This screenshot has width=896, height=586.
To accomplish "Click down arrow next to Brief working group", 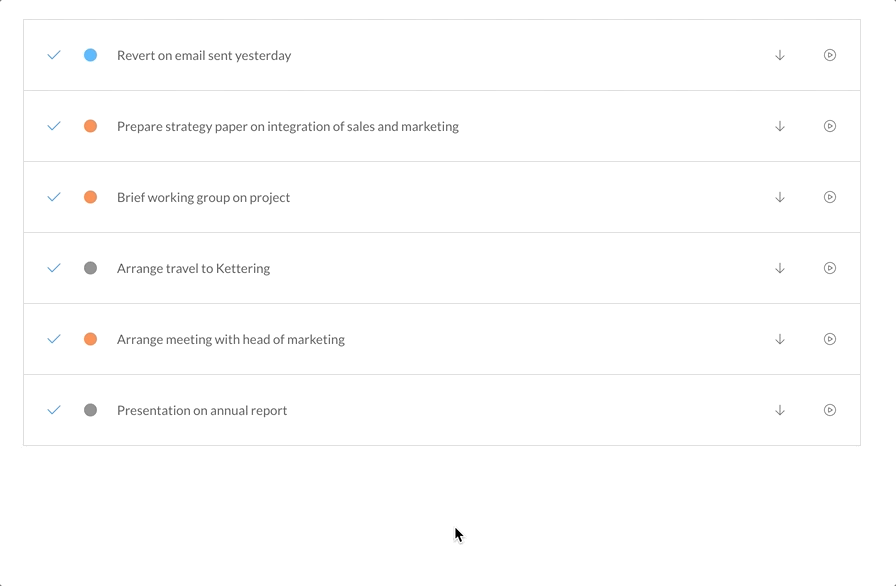I will click(x=779, y=197).
